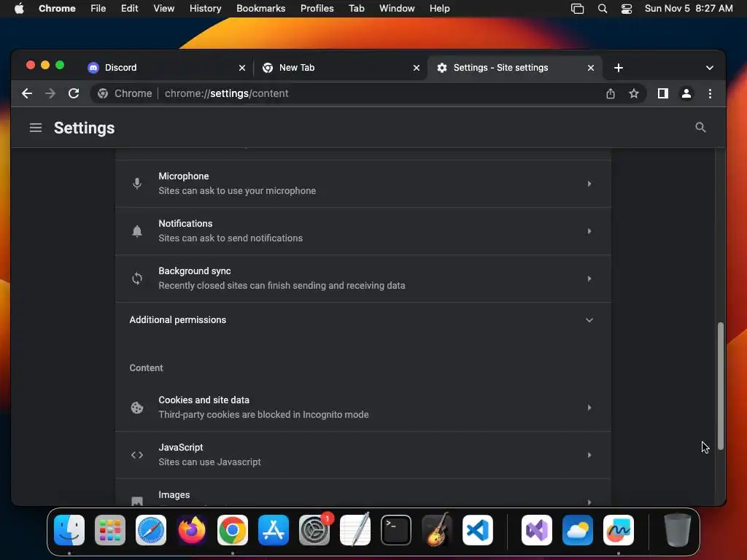
Task: Open Cookies and site data arrow
Action: 589,408
